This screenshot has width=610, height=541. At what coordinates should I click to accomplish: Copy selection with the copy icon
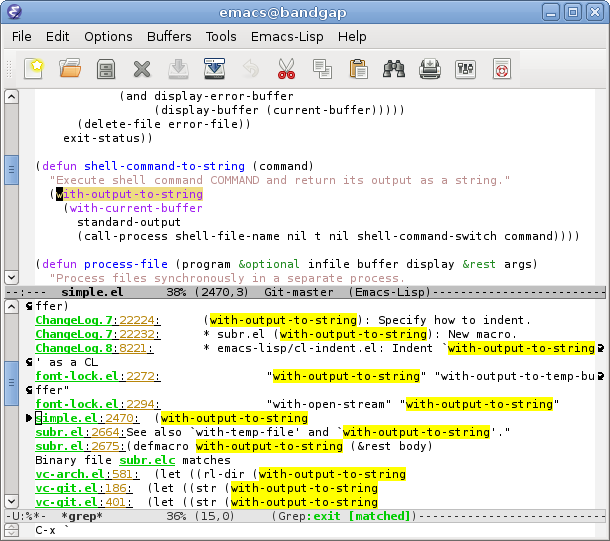click(322, 69)
